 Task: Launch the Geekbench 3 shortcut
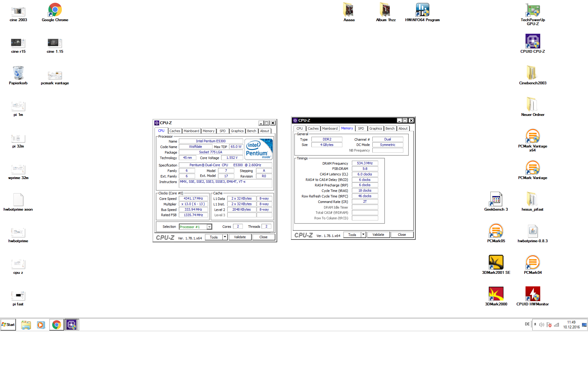(496, 201)
